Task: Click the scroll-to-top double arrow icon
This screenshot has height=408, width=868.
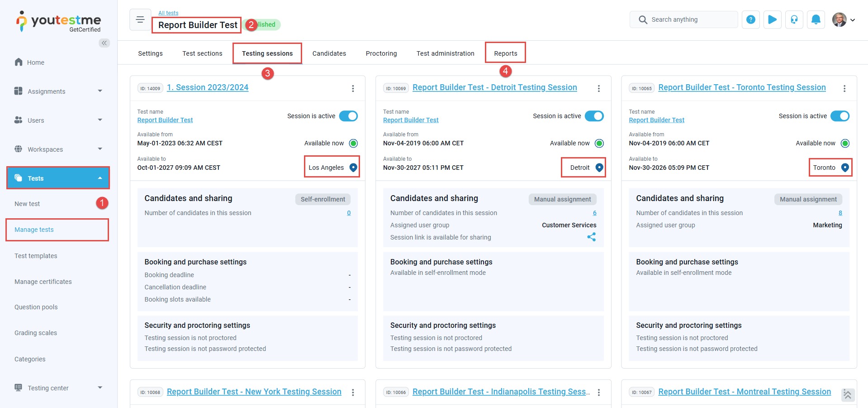Action: pyautogui.click(x=848, y=394)
